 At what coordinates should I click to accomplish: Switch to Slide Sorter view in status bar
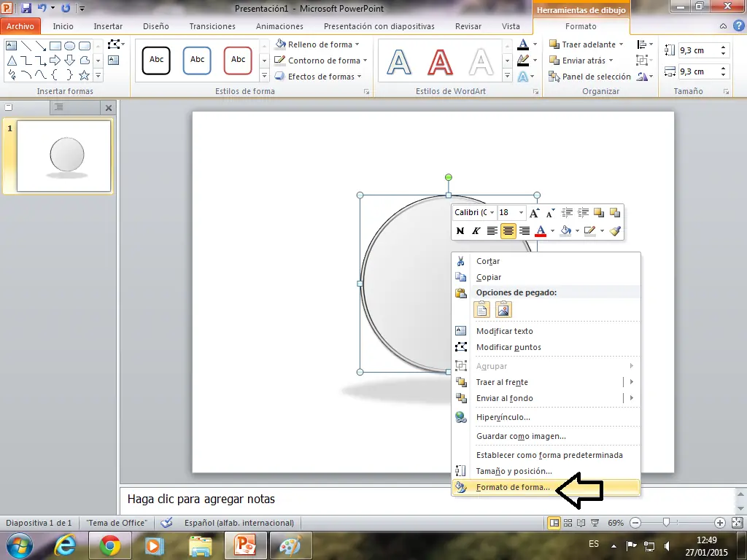[568, 523]
